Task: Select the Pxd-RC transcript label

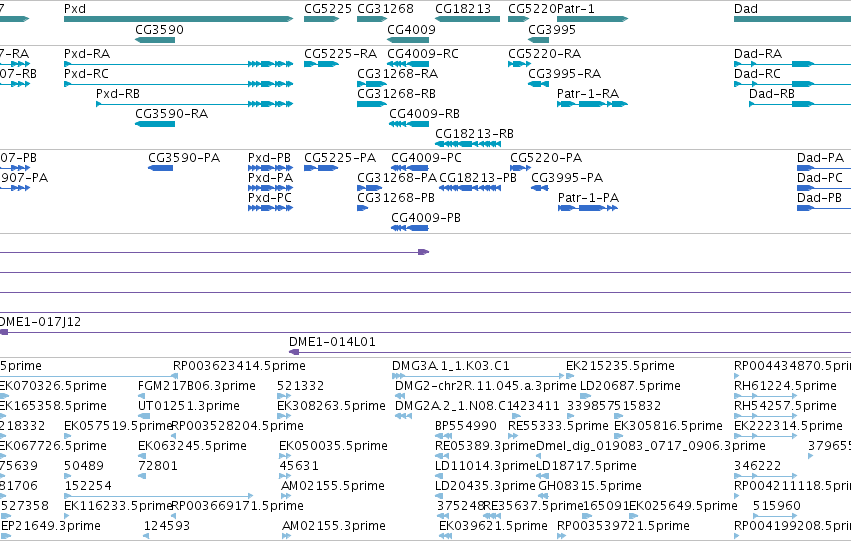Action: [86, 74]
